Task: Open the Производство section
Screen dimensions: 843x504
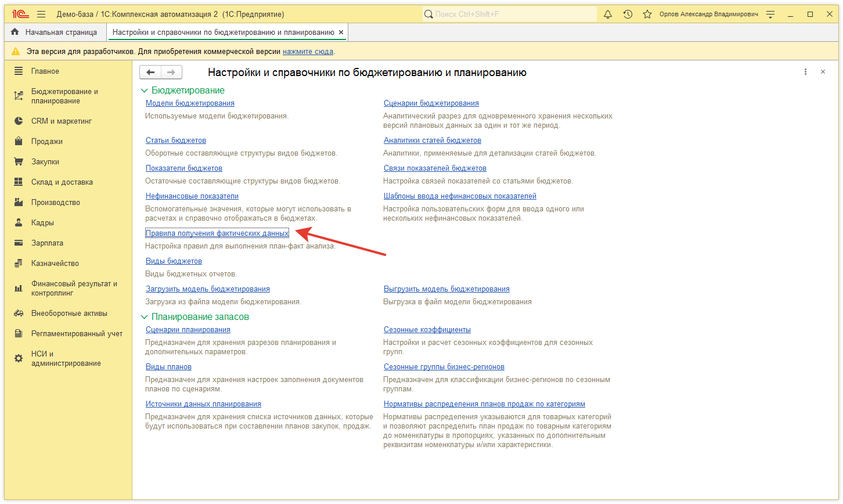Action: pos(55,203)
